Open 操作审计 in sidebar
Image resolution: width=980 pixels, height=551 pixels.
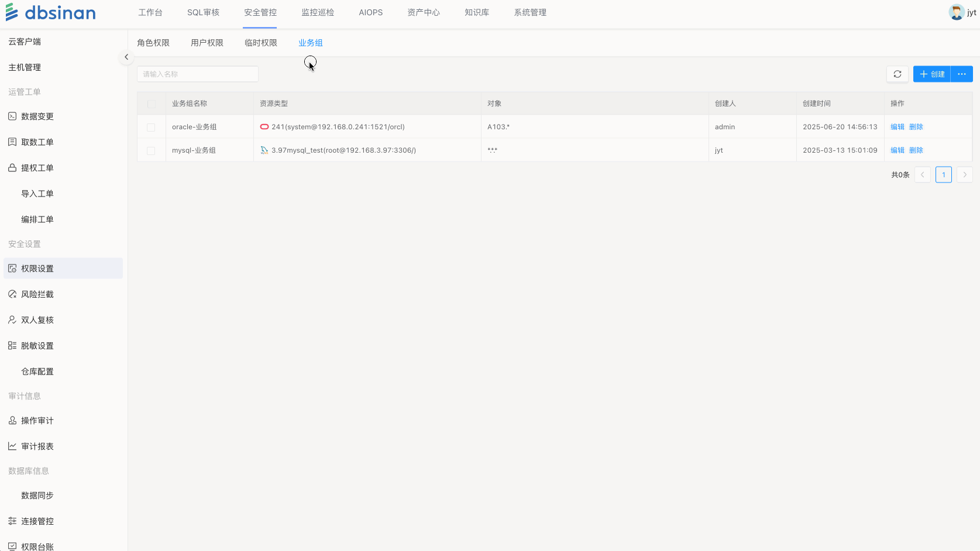[37, 421]
